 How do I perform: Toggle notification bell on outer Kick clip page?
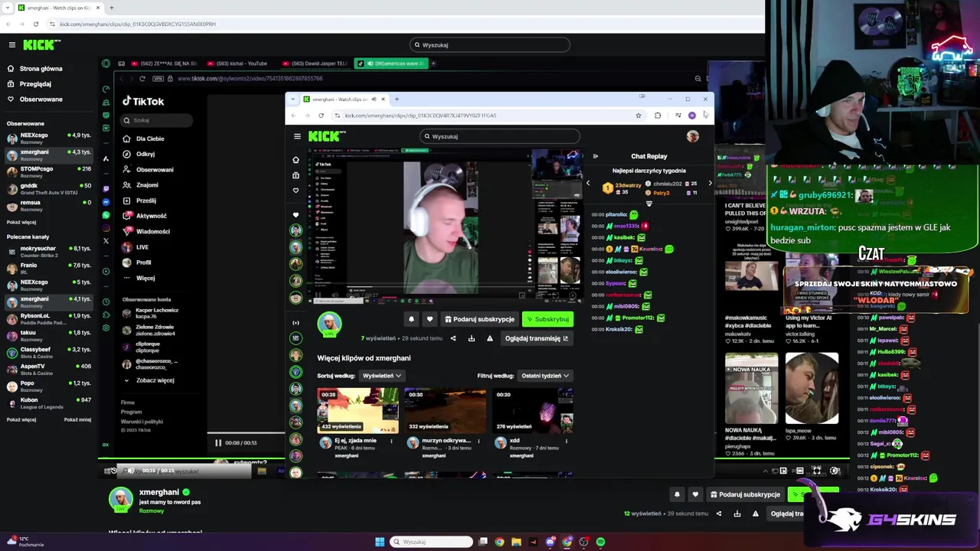click(677, 494)
